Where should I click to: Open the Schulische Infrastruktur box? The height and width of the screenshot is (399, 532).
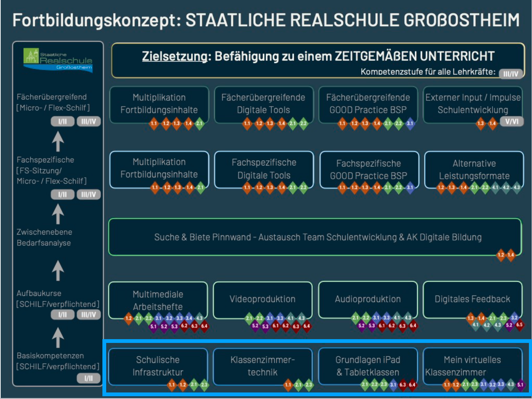pos(158,366)
